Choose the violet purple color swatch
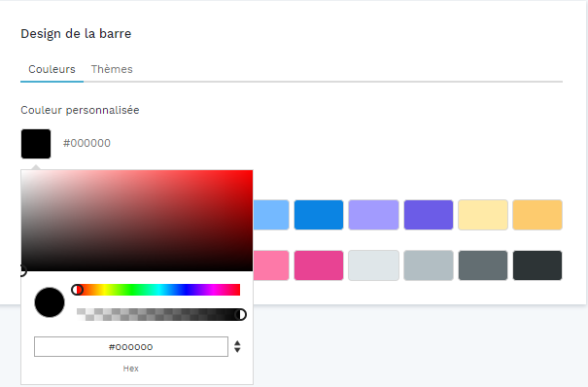588x387 pixels. tap(429, 215)
